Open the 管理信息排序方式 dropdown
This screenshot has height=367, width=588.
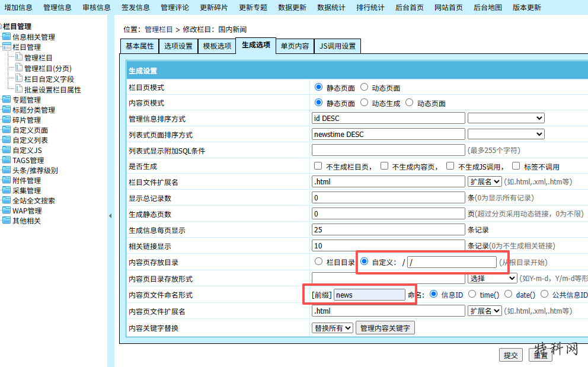tap(506, 118)
